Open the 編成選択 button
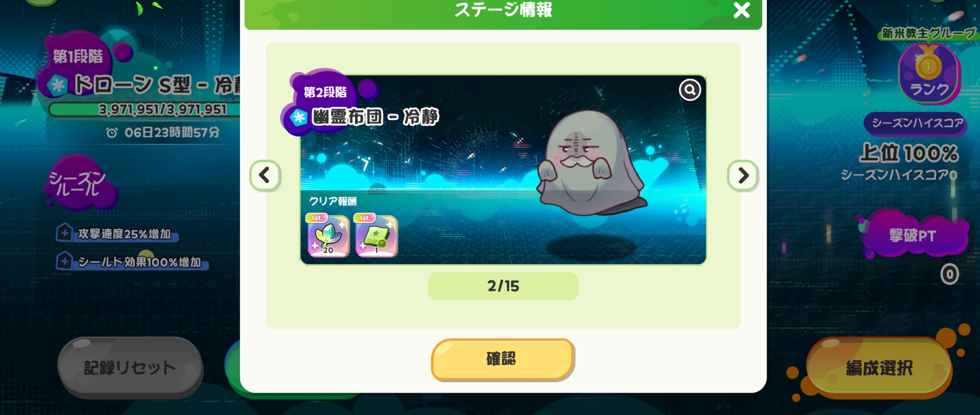The width and height of the screenshot is (980, 415). [x=879, y=368]
